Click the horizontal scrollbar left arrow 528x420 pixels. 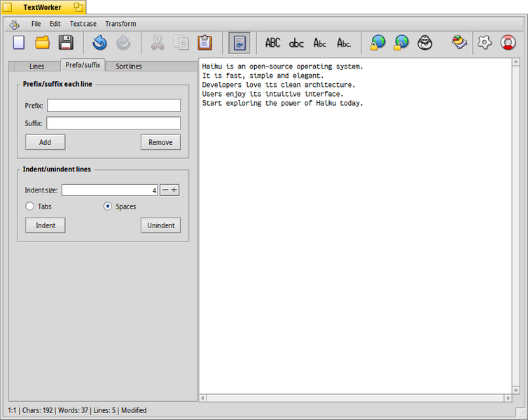coord(202,398)
